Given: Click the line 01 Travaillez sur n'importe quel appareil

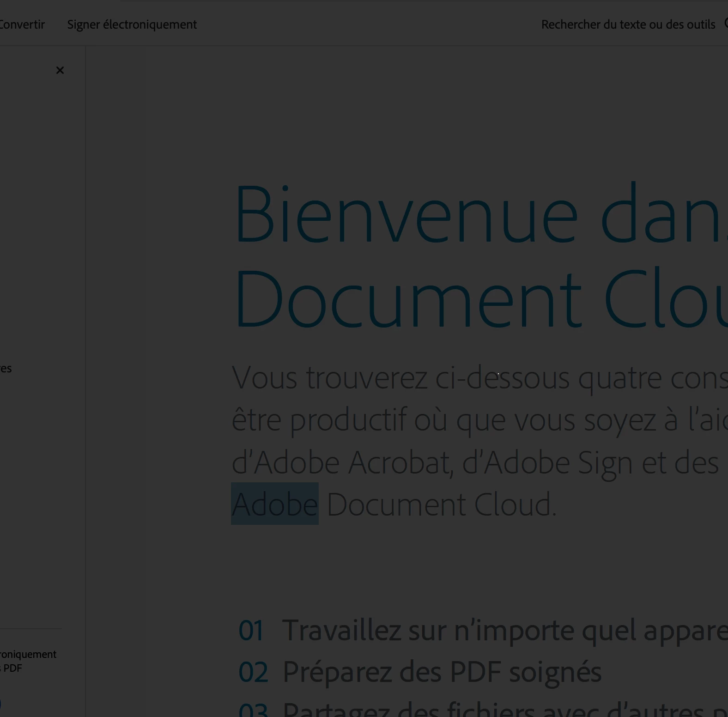Looking at the screenshot, I should 483,630.
